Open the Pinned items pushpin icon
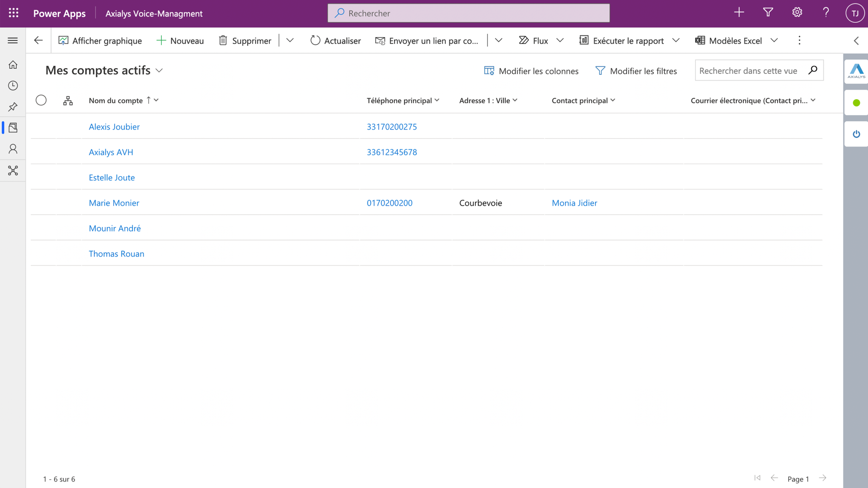Viewport: 868px width, 488px height. tap(13, 107)
